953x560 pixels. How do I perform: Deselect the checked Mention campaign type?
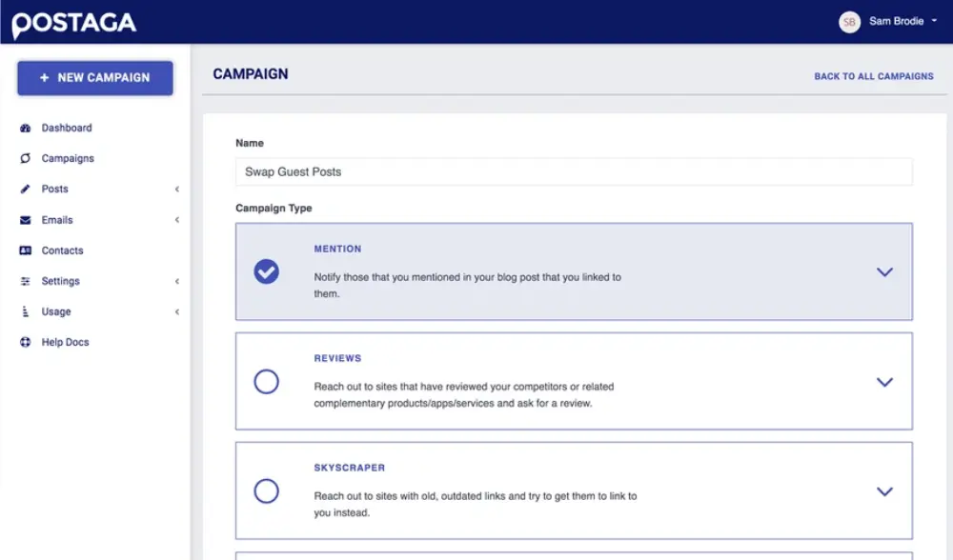(x=267, y=271)
